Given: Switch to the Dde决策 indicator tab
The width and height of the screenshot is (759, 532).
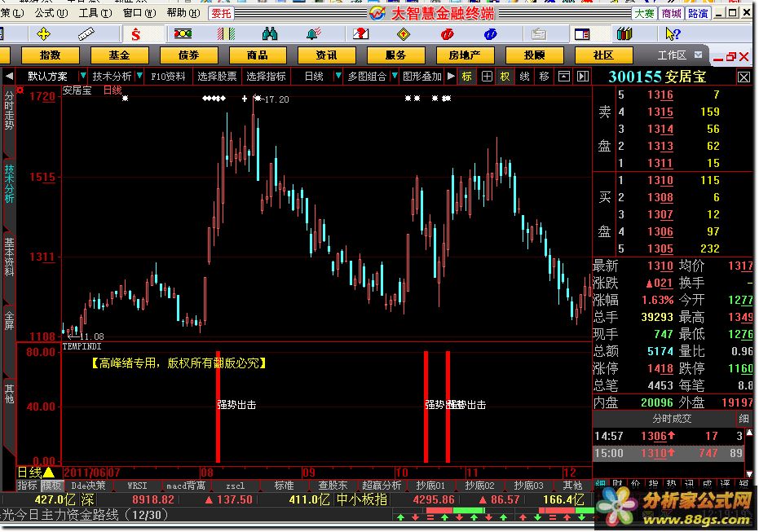Looking at the screenshot, I should pyautogui.click(x=88, y=485).
